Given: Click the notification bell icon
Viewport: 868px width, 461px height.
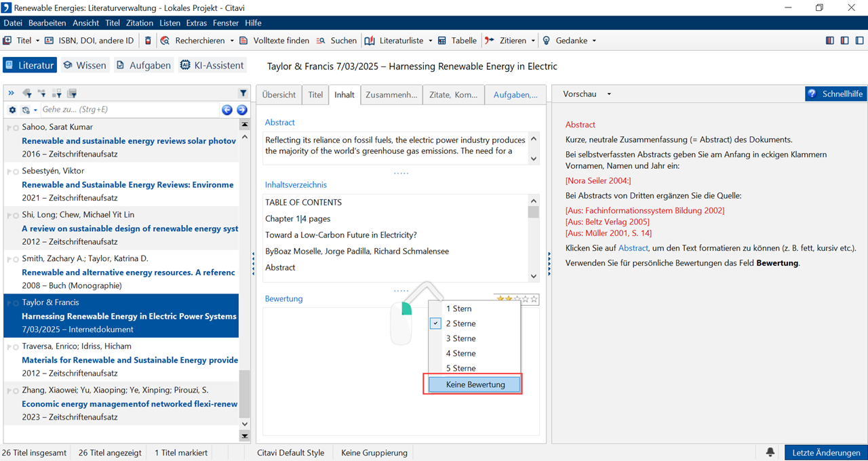Looking at the screenshot, I should 770,452.
